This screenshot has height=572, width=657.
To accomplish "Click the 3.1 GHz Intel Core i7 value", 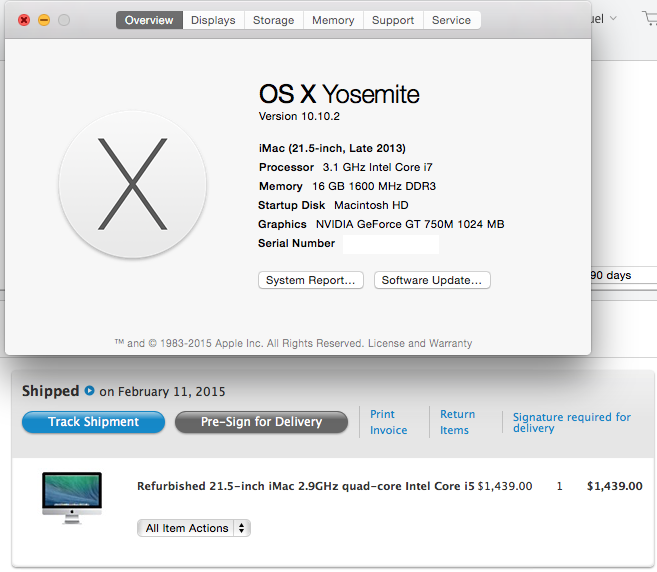I will (x=378, y=167).
